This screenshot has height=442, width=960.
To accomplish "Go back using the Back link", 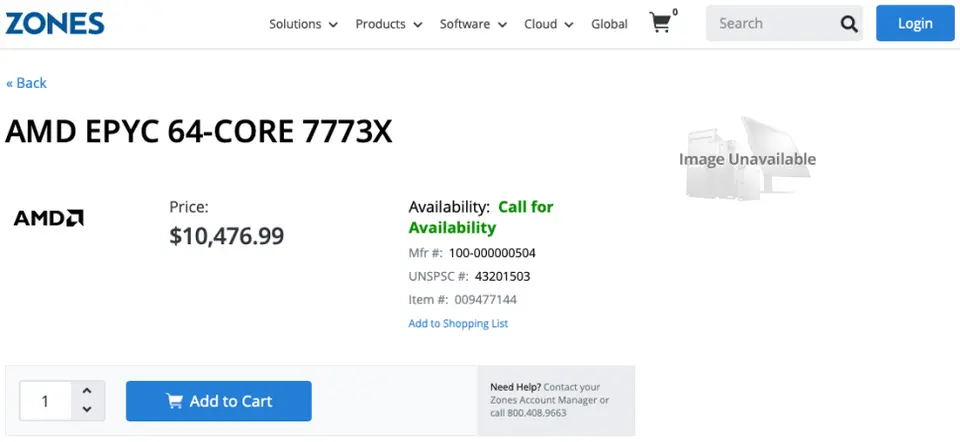I will click(x=26, y=83).
